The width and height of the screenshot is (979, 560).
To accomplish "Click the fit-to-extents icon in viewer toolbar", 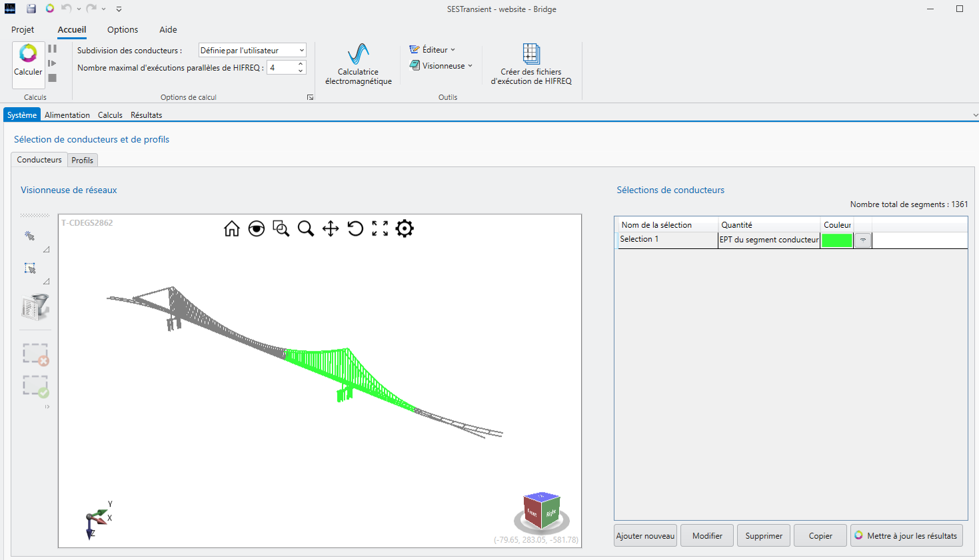I will point(380,229).
